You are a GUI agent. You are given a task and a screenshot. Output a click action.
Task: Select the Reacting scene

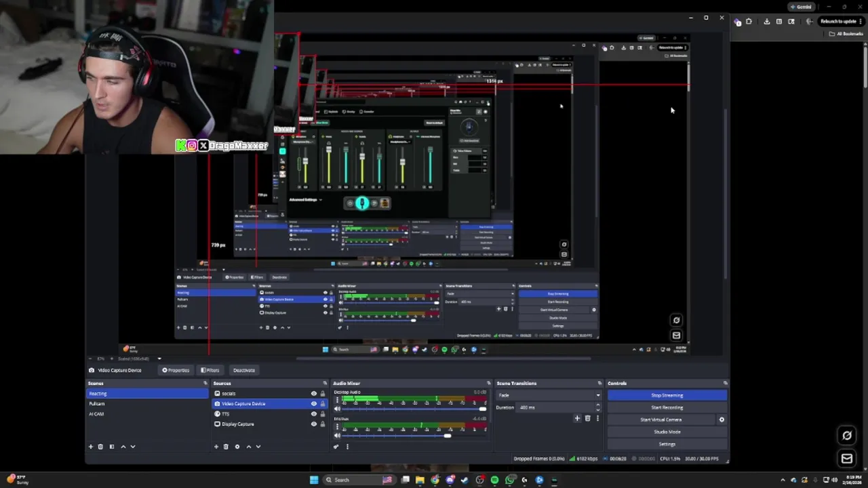tap(148, 394)
